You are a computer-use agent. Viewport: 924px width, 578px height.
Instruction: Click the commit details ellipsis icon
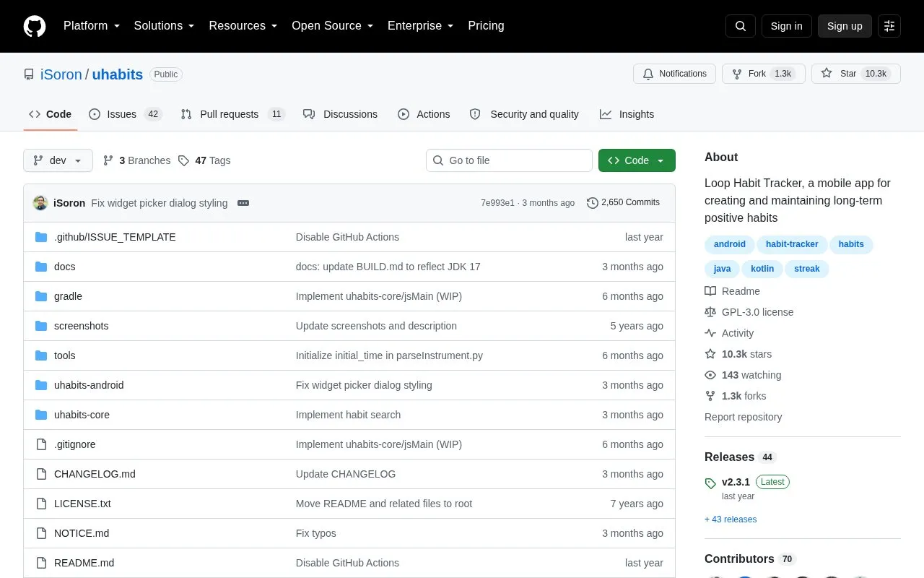click(243, 203)
